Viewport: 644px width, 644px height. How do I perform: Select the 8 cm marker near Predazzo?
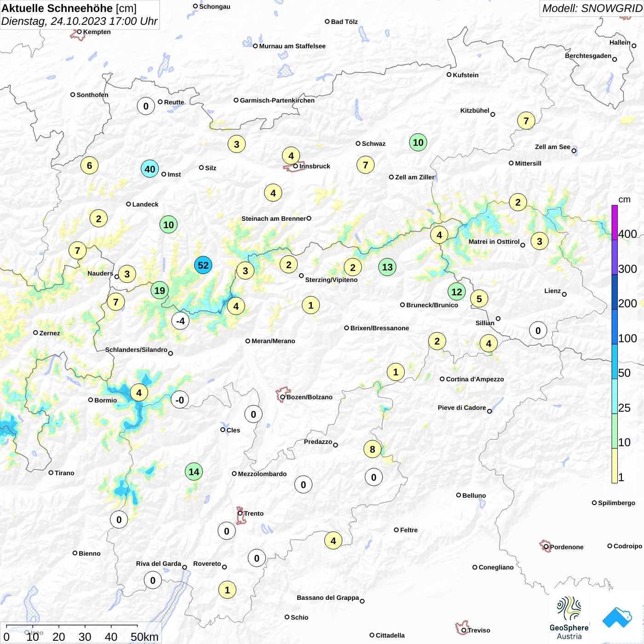(x=373, y=449)
